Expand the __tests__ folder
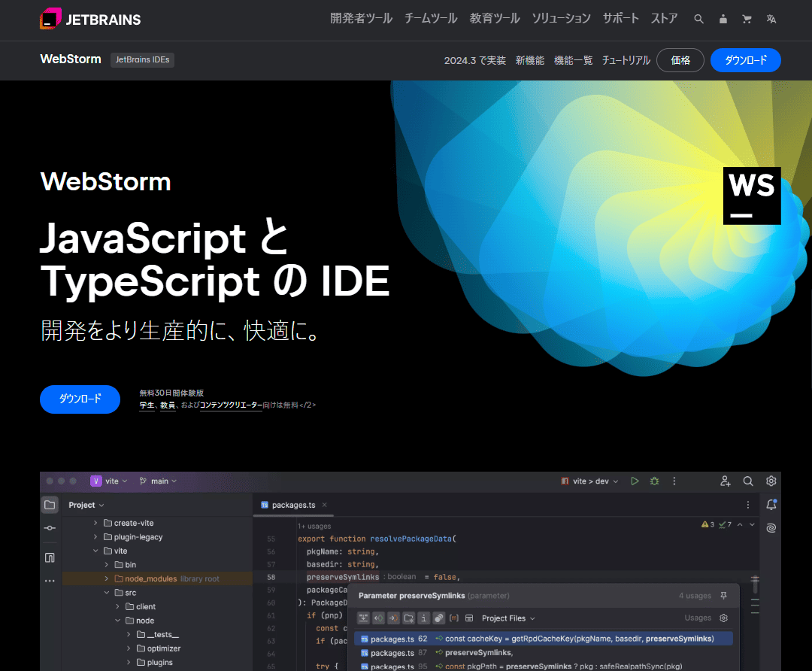 click(129, 635)
